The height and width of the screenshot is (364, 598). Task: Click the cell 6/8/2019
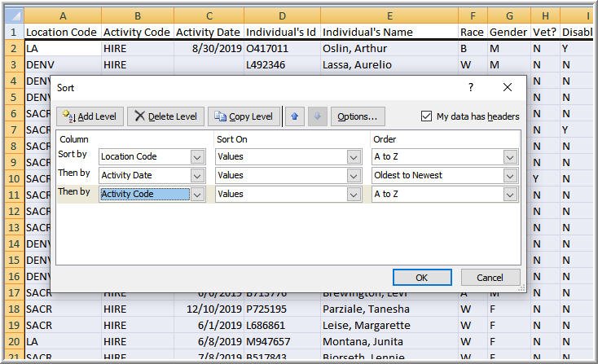(209, 341)
